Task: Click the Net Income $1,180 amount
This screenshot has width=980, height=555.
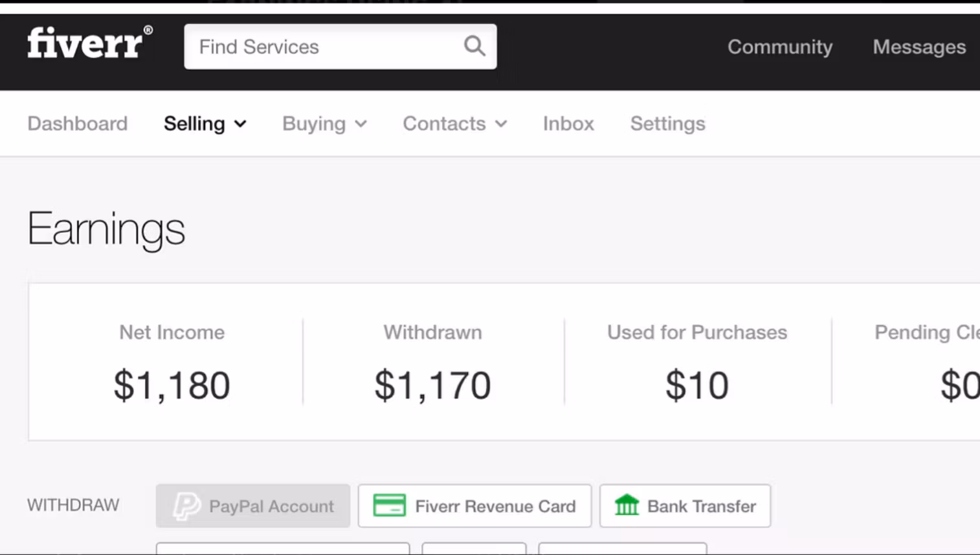Action: tap(172, 385)
